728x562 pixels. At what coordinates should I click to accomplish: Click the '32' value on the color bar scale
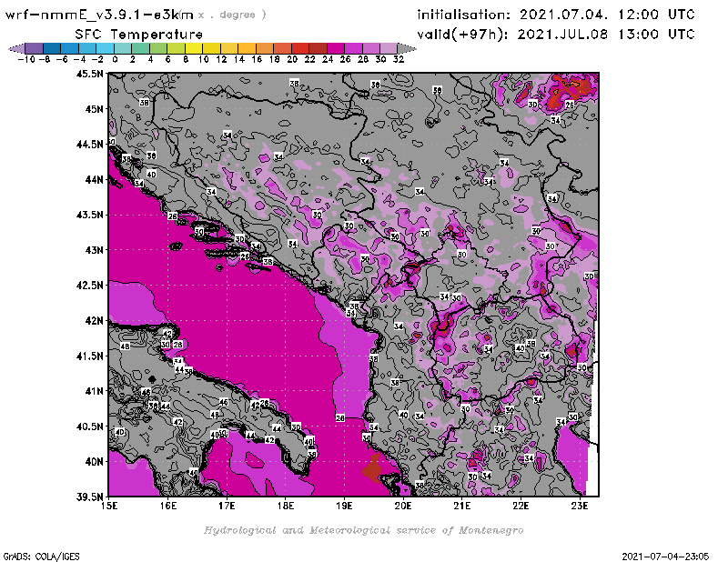click(399, 60)
